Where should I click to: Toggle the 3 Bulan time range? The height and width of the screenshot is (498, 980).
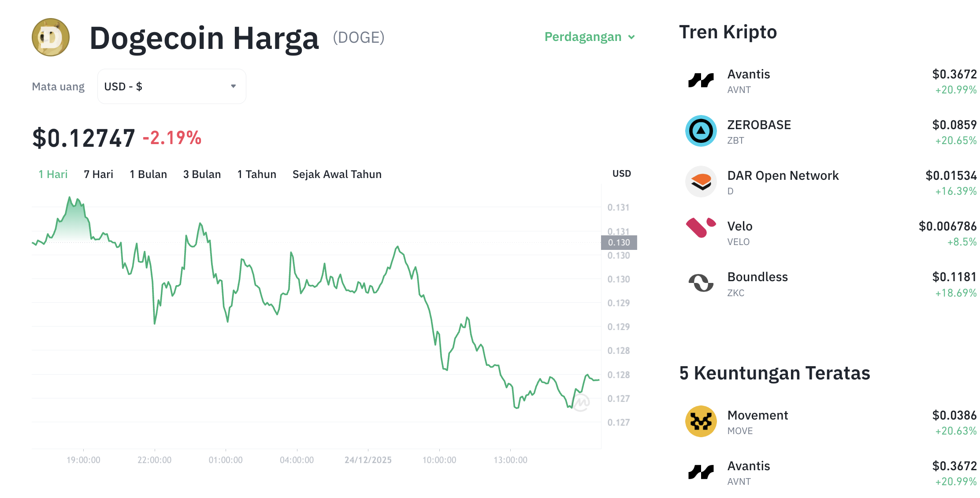click(x=202, y=174)
